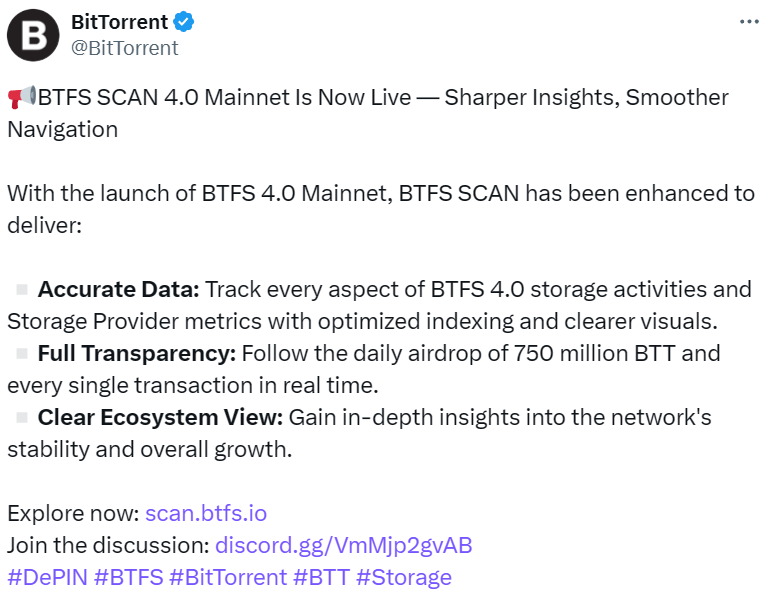Click the bold 'Full Transparency:' text
Viewport: 771px width, 595px height.
pos(137,354)
